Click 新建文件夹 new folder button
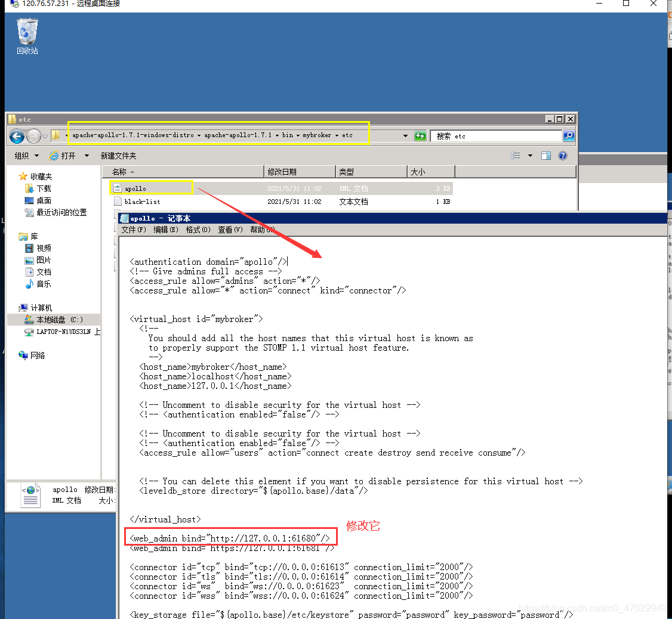Image resolution: width=672 pixels, height=619 pixels. point(118,156)
